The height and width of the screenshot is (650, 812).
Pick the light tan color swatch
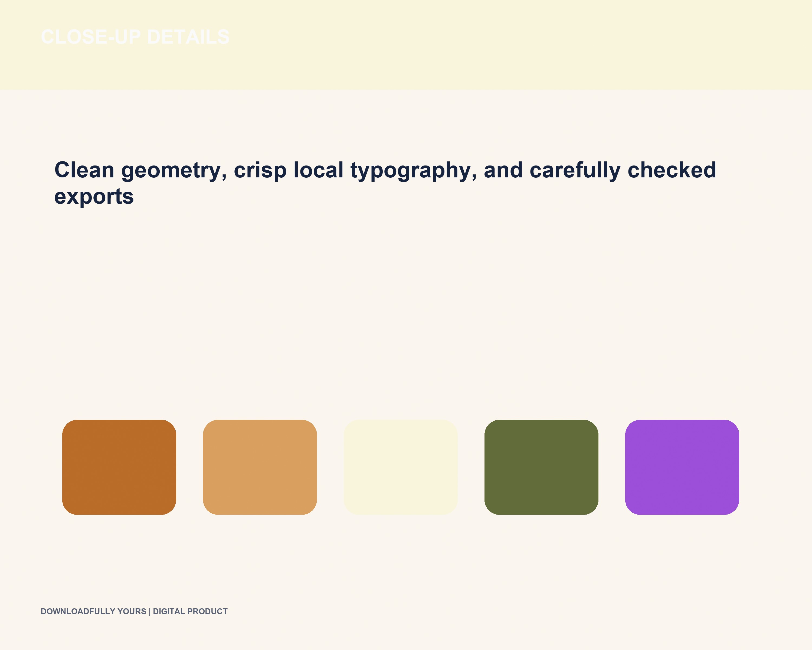260,467
